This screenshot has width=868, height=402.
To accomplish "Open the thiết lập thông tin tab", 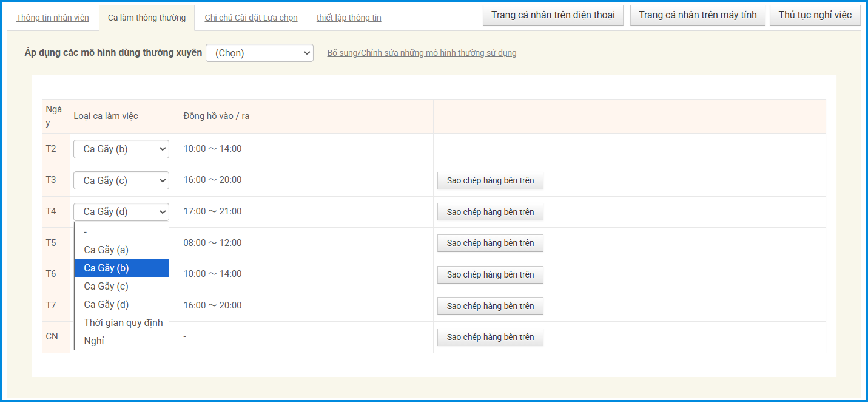I will click(x=349, y=18).
